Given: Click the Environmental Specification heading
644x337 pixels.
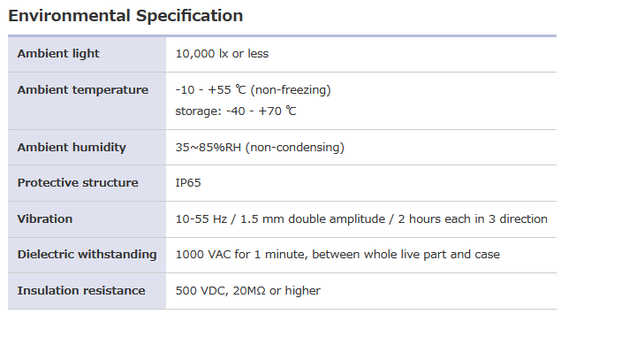Looking at the screenshot, I should (125, 16).
